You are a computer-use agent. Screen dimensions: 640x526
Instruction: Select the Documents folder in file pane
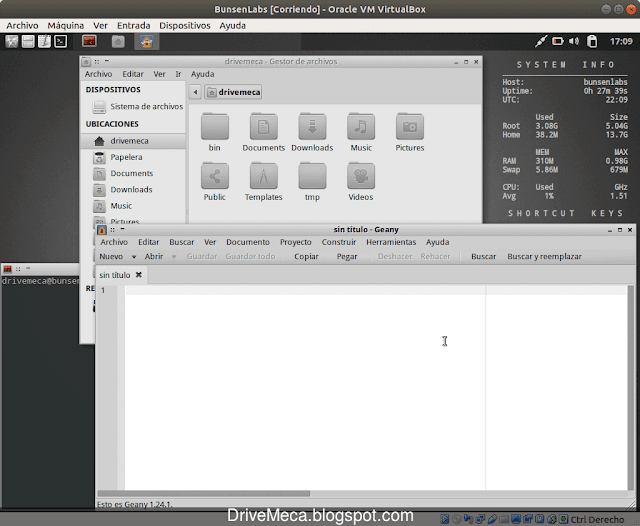click(x=264, y=132)
